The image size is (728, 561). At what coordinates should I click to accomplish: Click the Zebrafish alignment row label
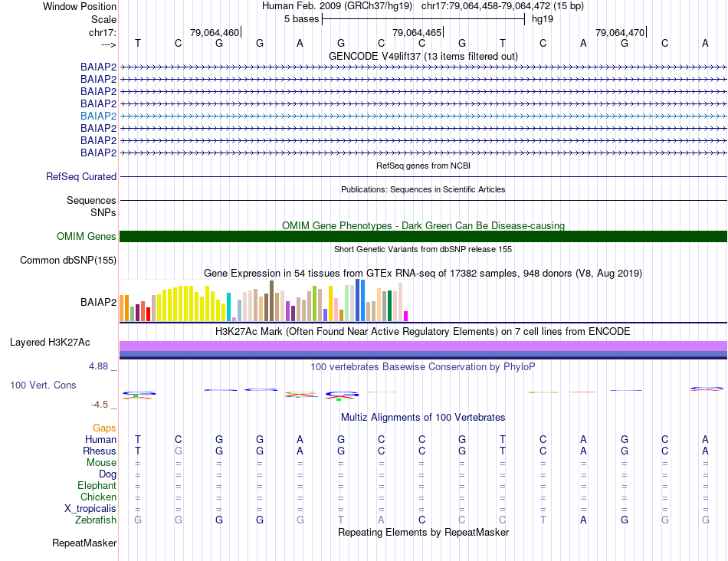96,520
